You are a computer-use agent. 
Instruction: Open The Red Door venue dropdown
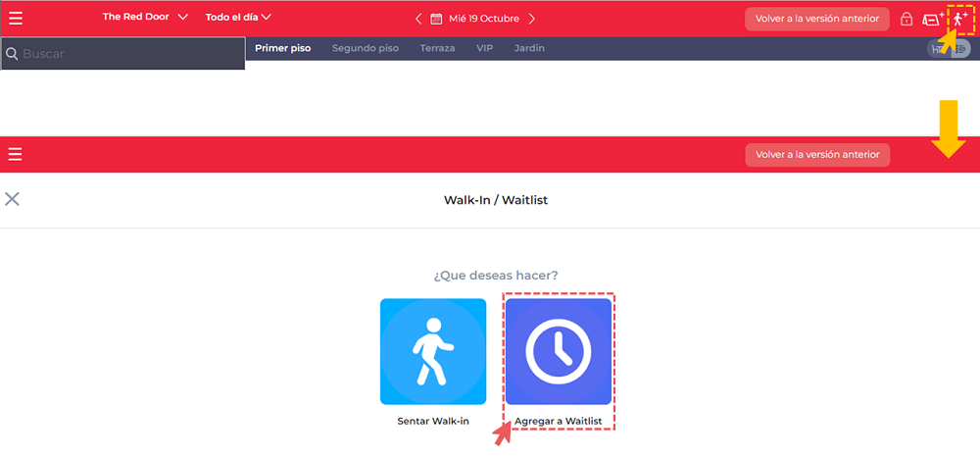point(145,17)
